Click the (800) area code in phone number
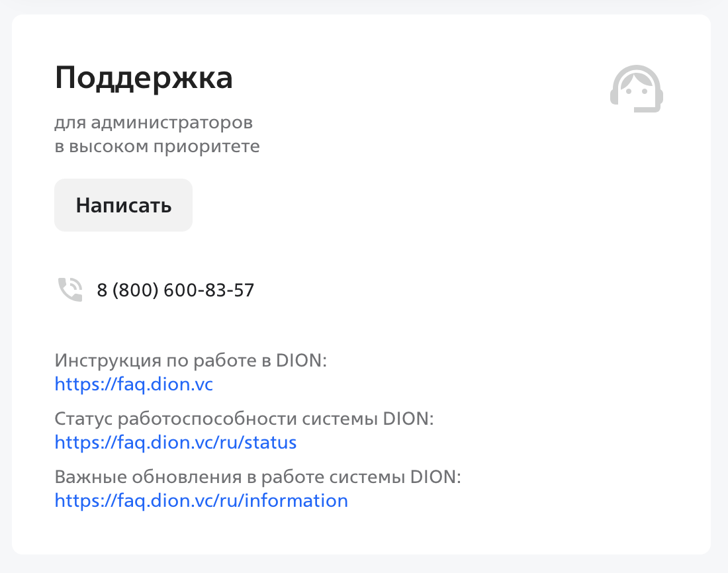Screen dimensions: 728x573 [136, 290]
